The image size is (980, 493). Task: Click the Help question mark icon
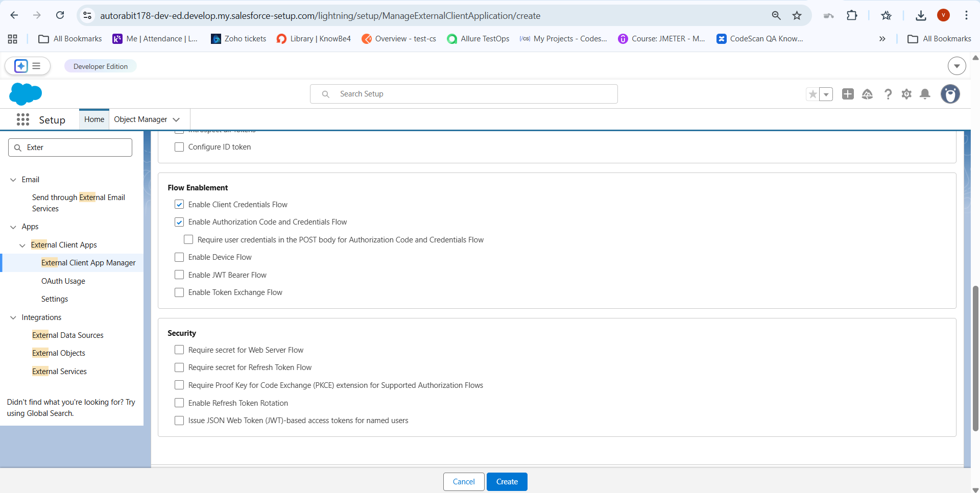(888, 94)
